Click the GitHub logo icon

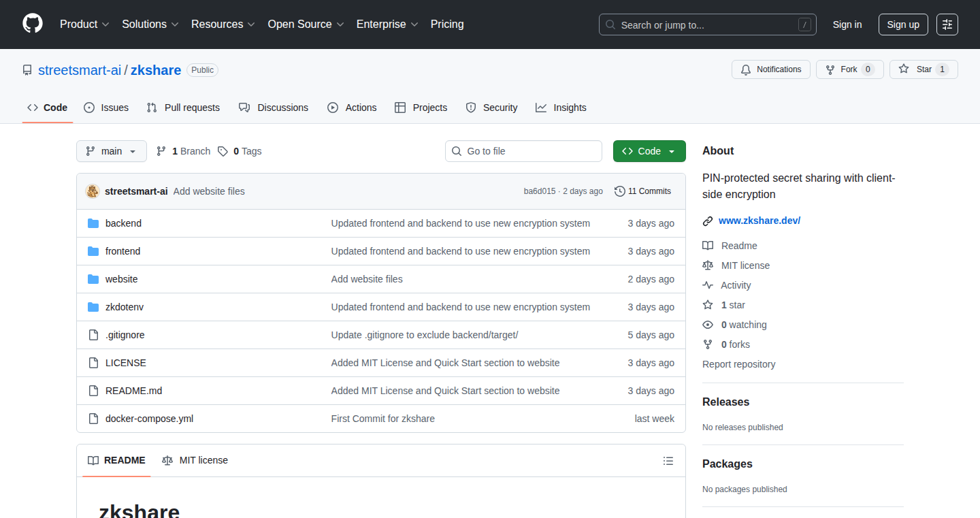click(33, 24)
